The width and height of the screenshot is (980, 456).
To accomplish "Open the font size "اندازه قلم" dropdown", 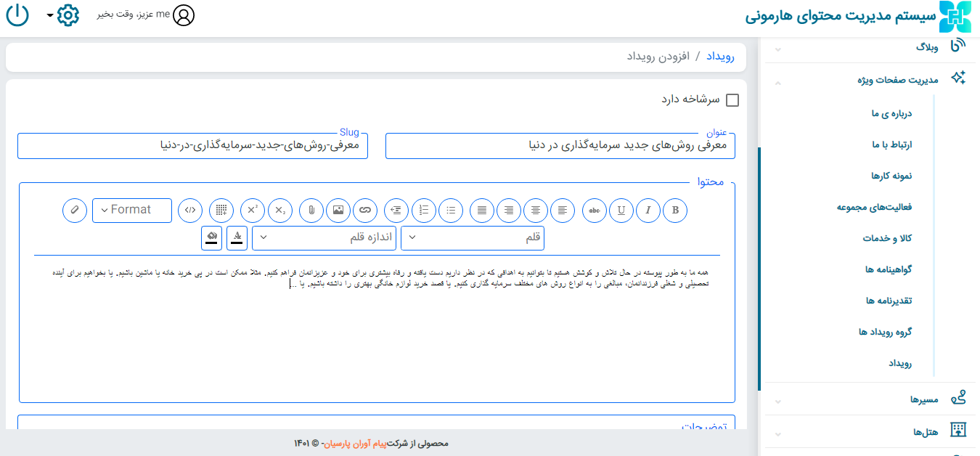I will (324, 237).
